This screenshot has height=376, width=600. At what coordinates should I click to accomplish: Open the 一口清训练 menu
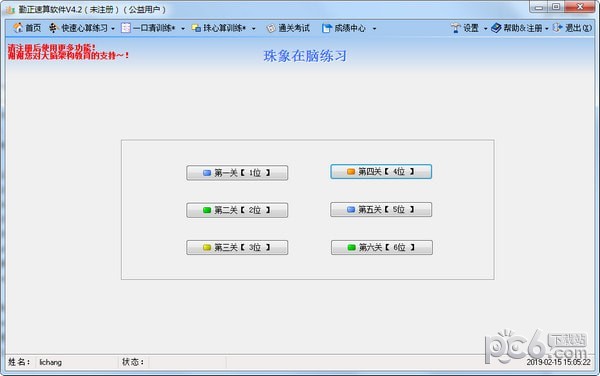[x=154, y=28]
